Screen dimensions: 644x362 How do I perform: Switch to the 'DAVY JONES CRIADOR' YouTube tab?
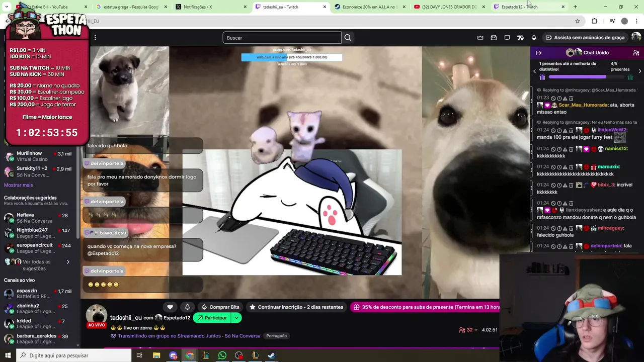[x=449, y=7]
